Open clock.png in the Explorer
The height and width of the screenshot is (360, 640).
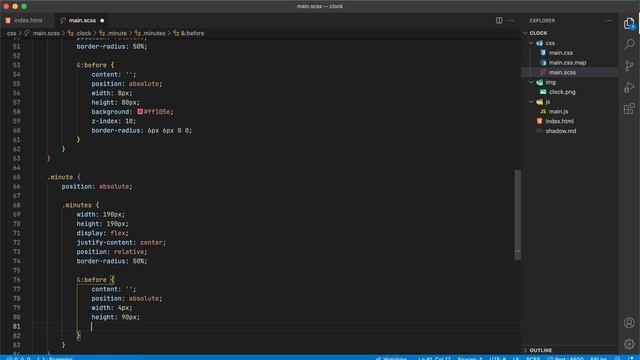(x=562, y=92)
